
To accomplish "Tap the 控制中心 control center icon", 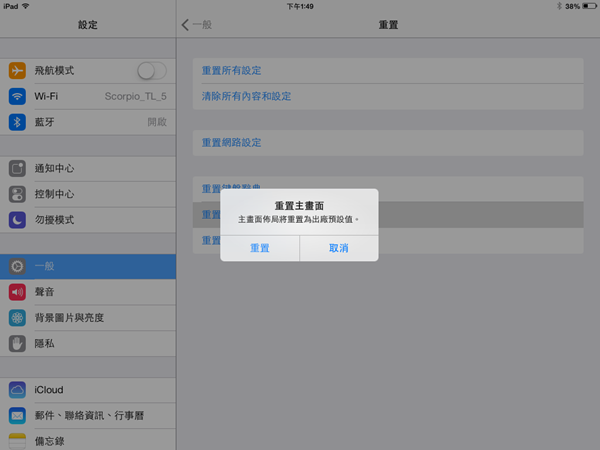I will 17,194.
